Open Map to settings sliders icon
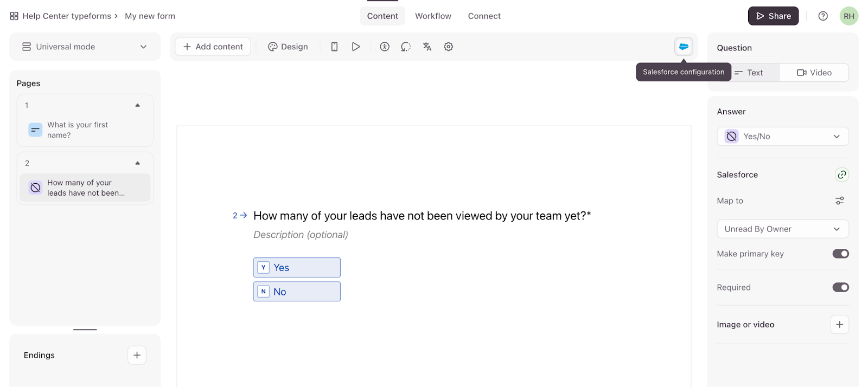Viewport: 868px width, 387px height. 839,201
